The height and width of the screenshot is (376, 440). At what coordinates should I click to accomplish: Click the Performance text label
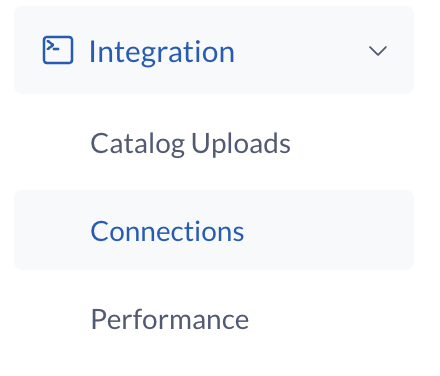pos(170,319)
